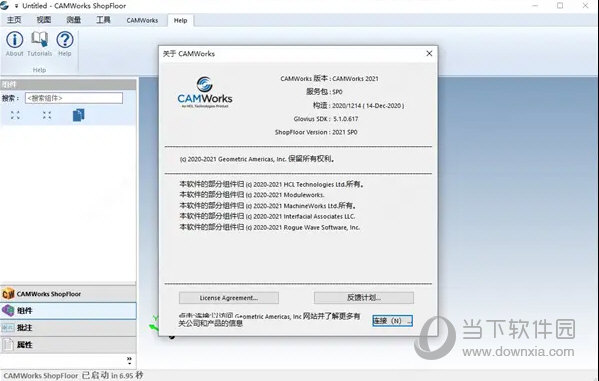Open the 测量 tab

73,20
